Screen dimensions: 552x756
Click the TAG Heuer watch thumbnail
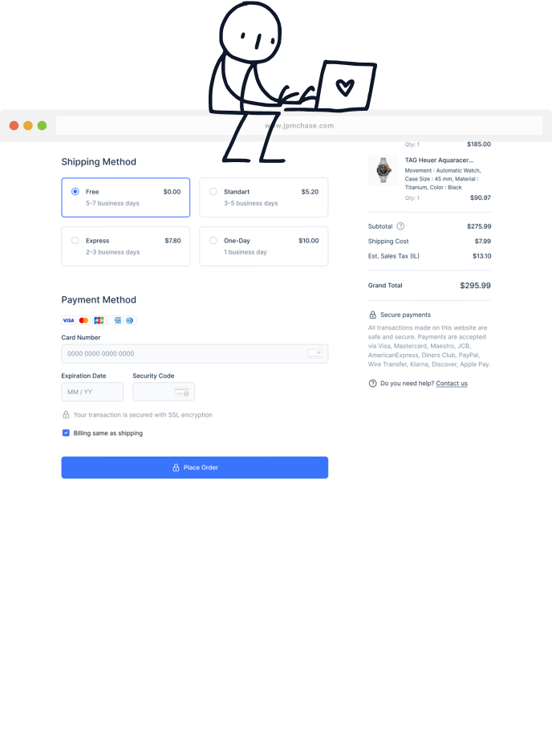click(384, 170)
